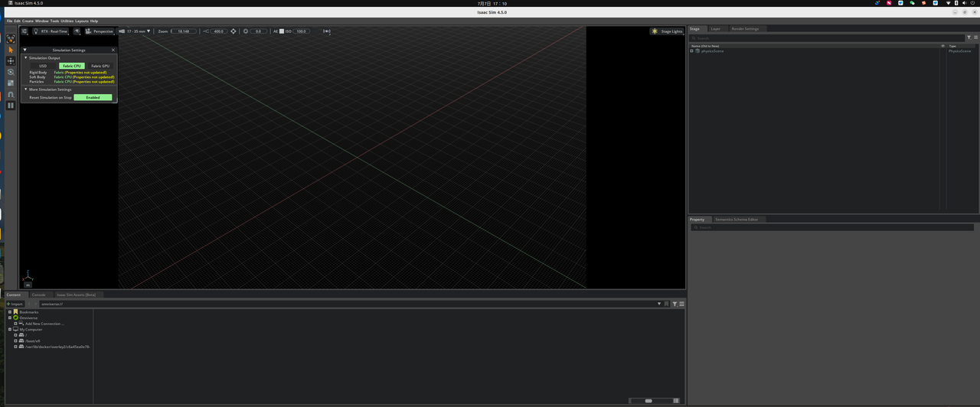This screenshot has height=407, width=980.
Task: Collapse the My Computer tree node
Action: point(10,329)
